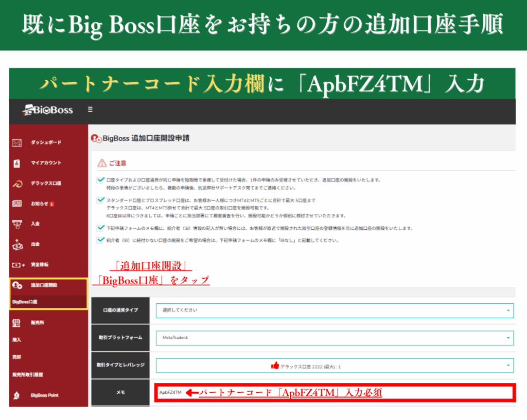Select the デラックス口座 sidebar icon

(x=17, y=183)
